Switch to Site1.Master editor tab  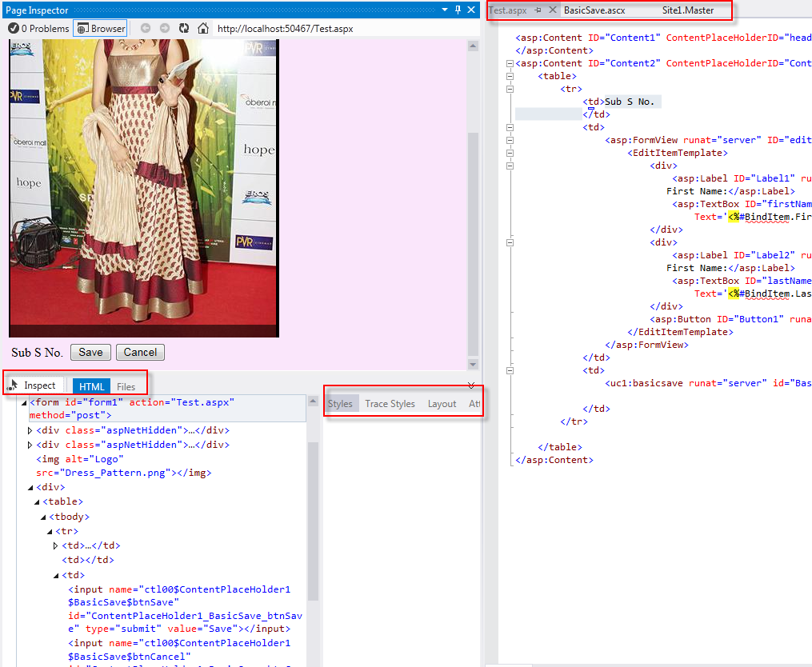[688, 10]
